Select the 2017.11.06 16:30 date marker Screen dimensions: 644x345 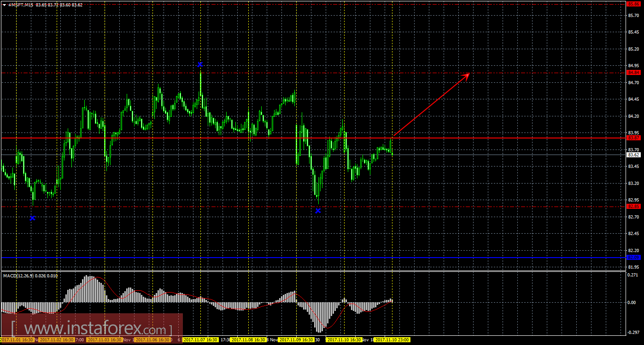[x=152, y=340]
